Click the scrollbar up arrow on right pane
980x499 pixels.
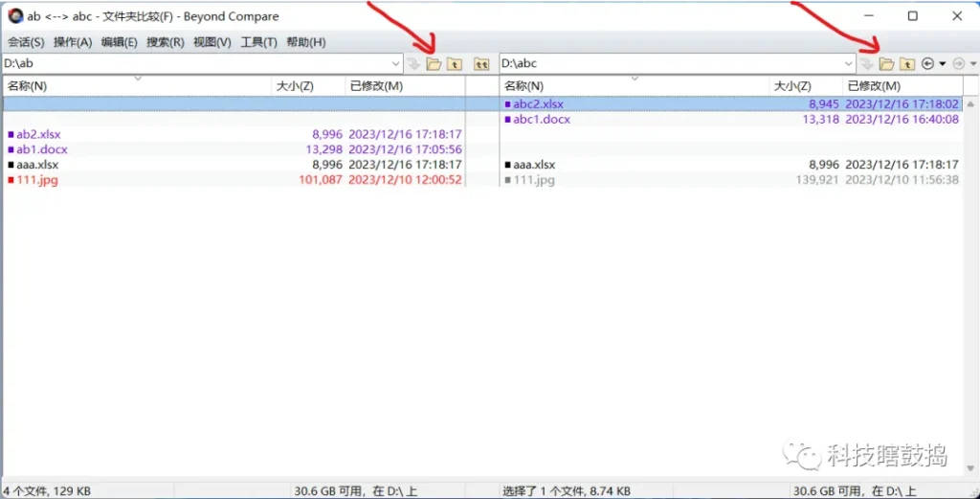click(970, 103)
